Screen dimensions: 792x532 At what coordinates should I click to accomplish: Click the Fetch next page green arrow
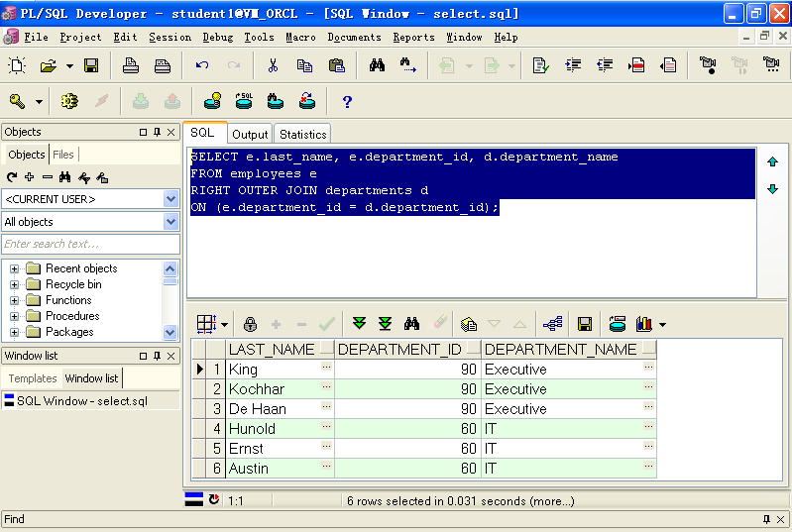(360, 324)
